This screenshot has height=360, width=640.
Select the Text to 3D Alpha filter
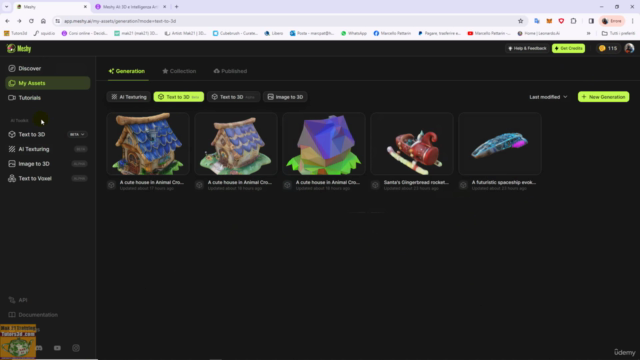(x=233, y=97)
